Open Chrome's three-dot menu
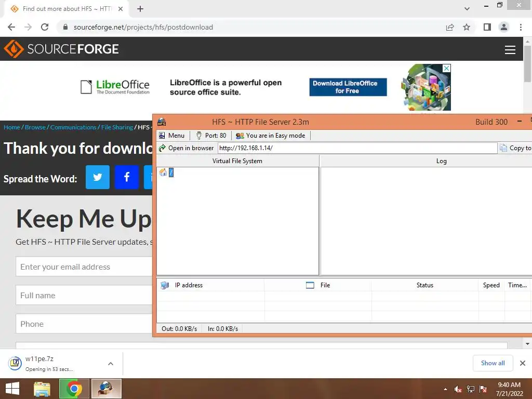 click(521, 27)
